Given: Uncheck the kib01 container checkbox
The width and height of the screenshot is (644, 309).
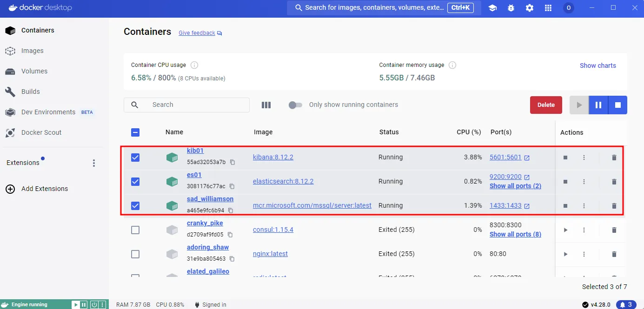Looking at the screenshot, I should [x=135, y=158].
